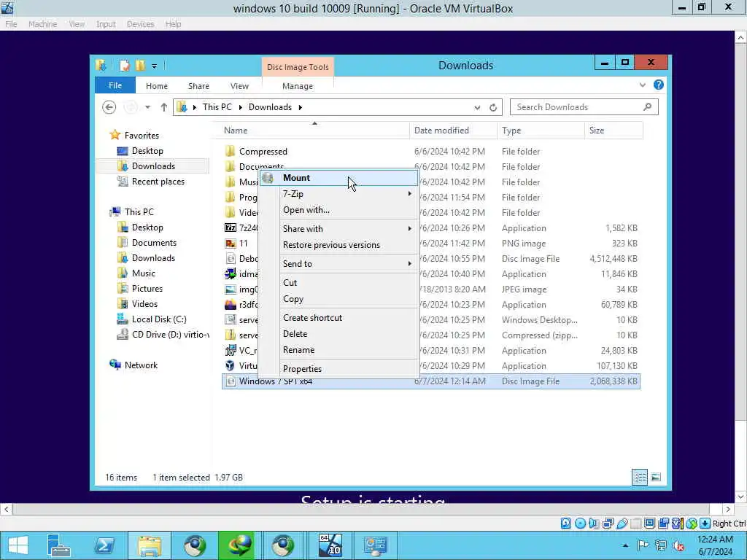Choose Cut in the context menu
The image size is (747, 560).
338,282
